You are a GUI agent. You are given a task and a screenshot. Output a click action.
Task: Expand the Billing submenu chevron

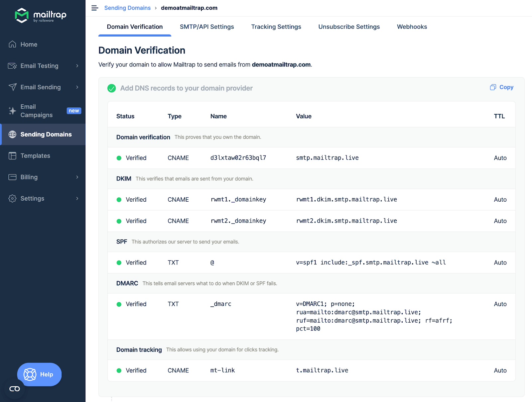click(77, 177)
